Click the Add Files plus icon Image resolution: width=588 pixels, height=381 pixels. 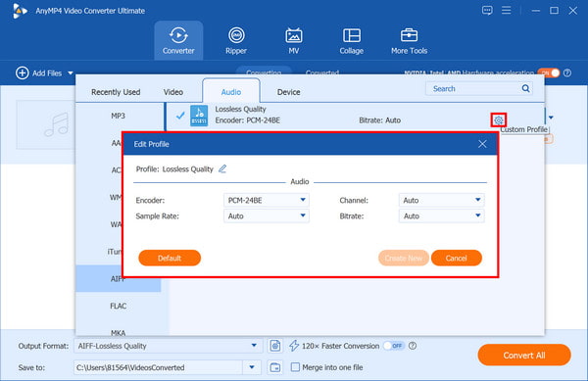coord(23,73)
